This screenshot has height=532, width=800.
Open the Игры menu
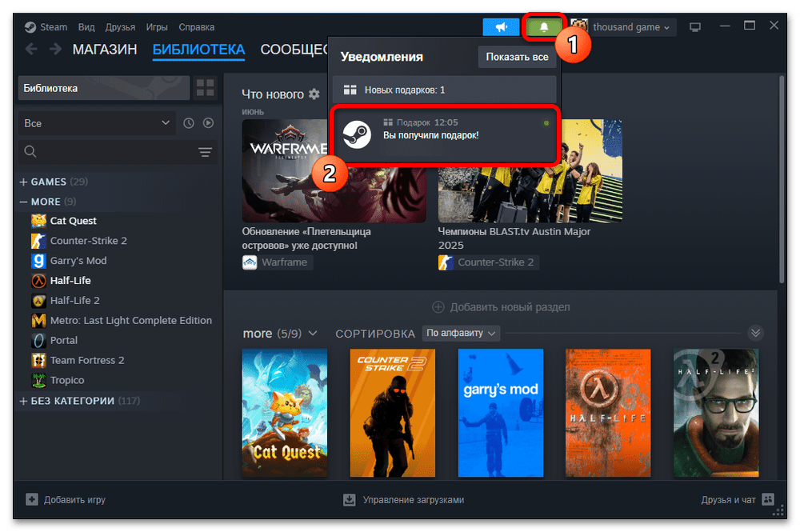[157, 27]
